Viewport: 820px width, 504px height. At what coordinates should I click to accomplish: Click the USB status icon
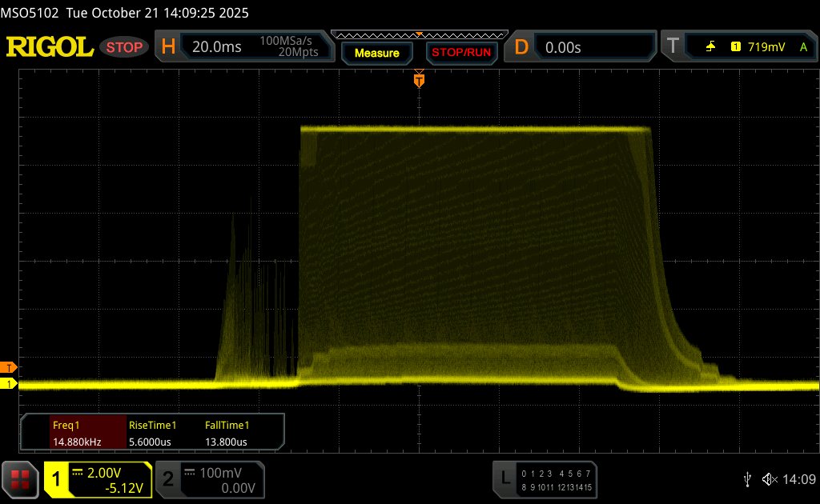[x=747, y=479]
